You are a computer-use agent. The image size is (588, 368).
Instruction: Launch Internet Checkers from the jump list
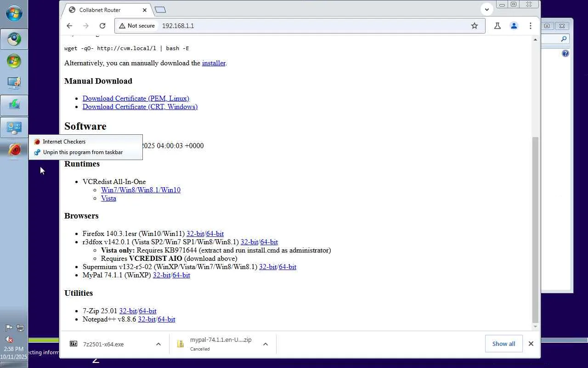[x=85, y=142]
